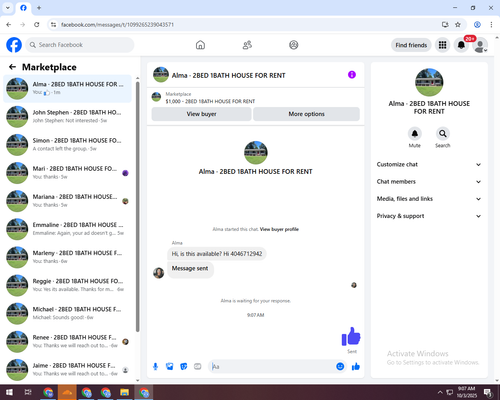The height and width of the screenshot is (400, 500).
Task: Open the Jaime conversation
Action: [67, 370]
